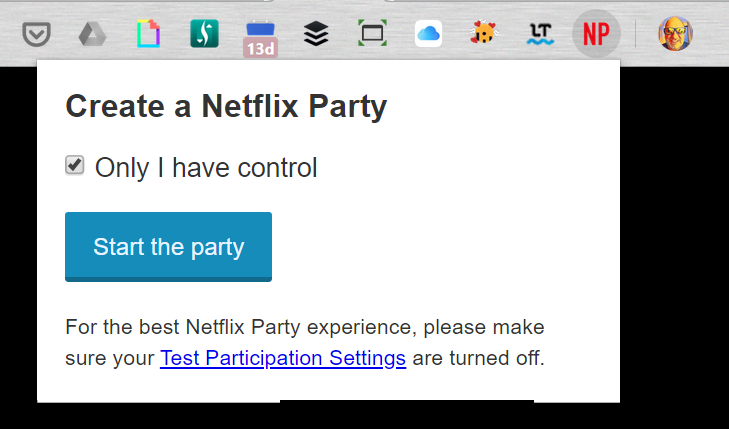This screenshot has width=729, height=429.
Task: Click the Create a Netflix Party heading
Action: pyautogui.click(x=226, y=107)
